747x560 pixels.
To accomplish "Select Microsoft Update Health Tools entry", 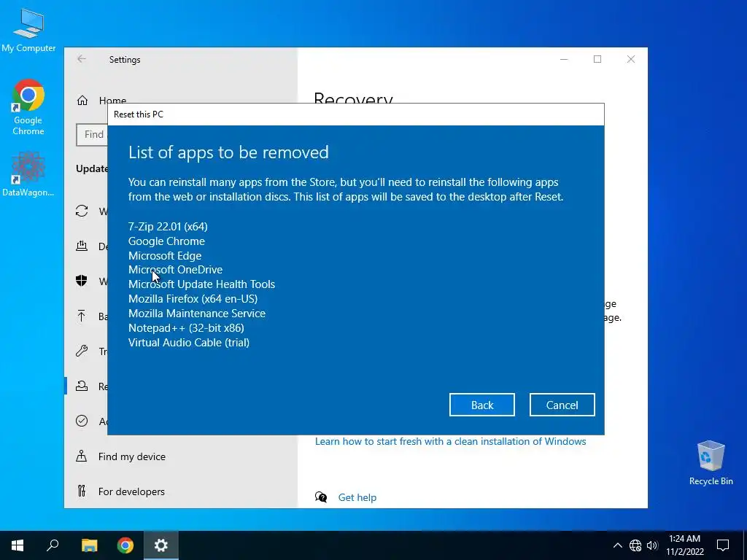I will (x=201, y=284).
